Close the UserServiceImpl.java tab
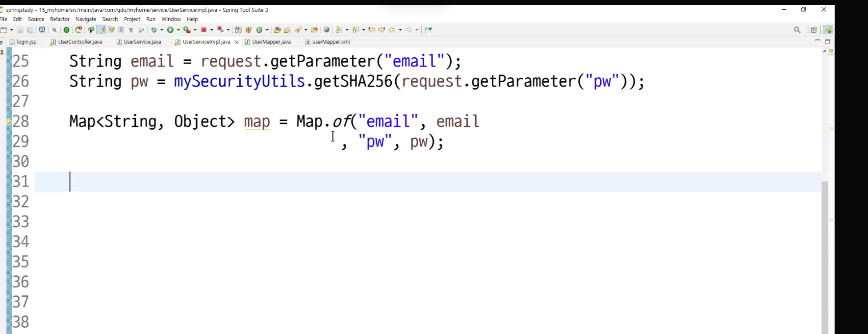Screen dimensions: 868x334 click(x=236, y=42)
